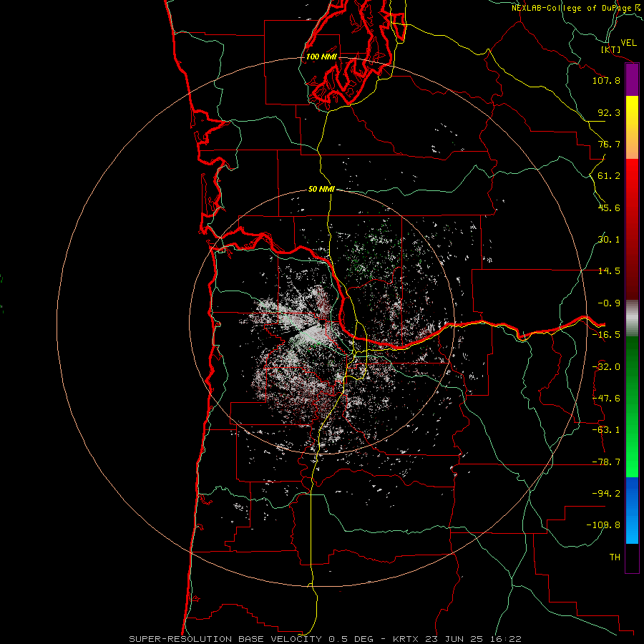This screenshot has height=644, width=644.
Task: Click the NEXLAB-College of DuPage credit text
Action: coord(572,8)
